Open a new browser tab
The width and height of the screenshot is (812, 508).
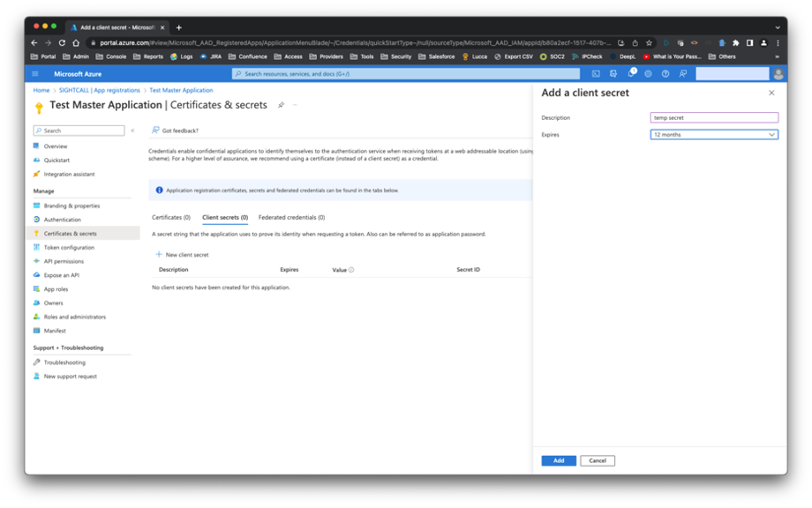tap(179, 27)
